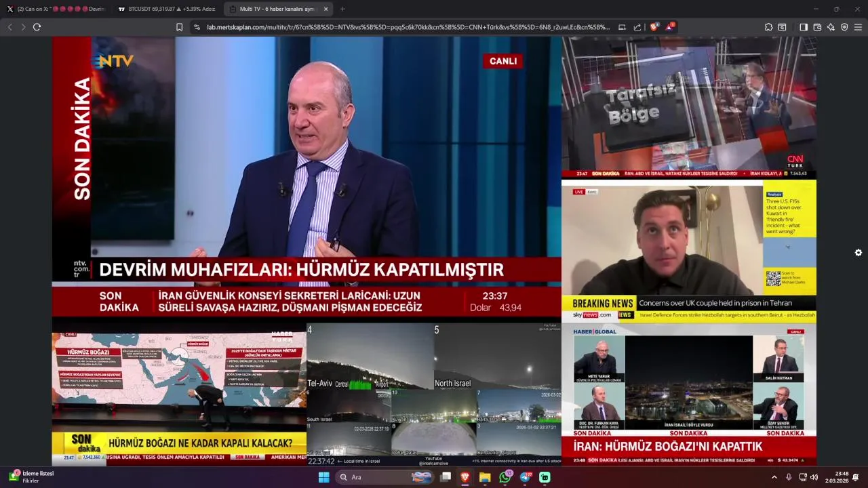This screenshot has height=488, width=868.
Task: Open the browser hamburger menu
Action: coord(858,27)
